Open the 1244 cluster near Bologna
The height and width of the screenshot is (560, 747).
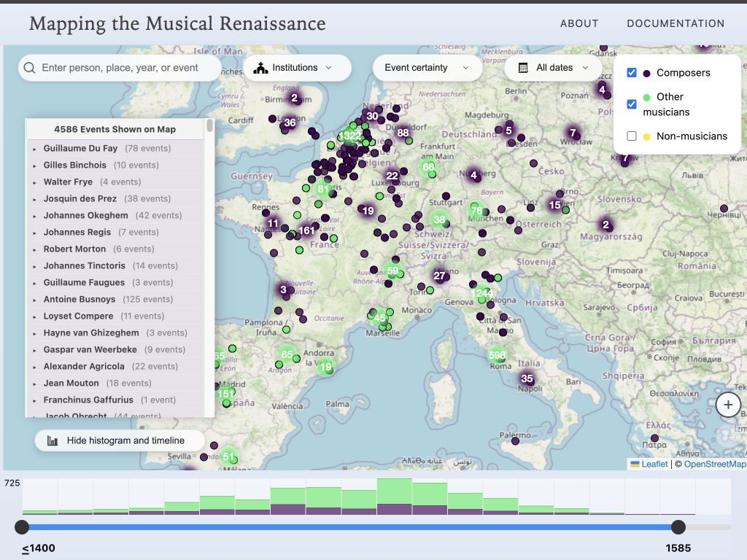(x=481, y=292)
